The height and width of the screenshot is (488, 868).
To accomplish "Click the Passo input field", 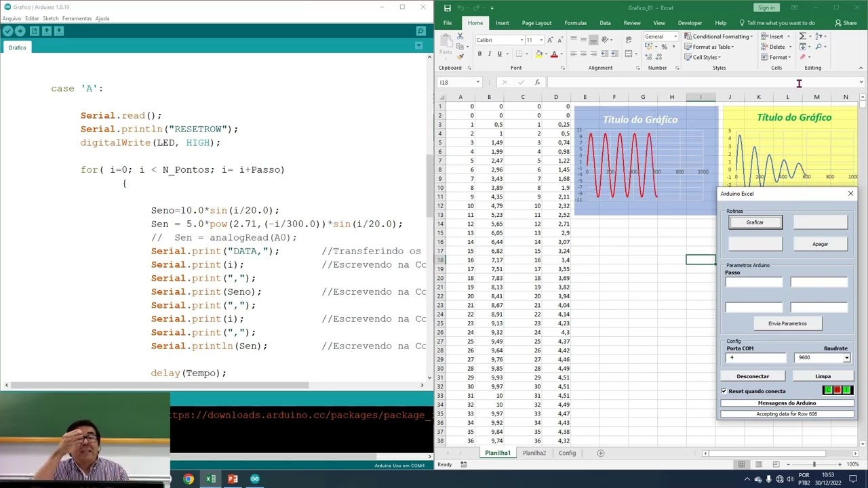I will click(x=753, y=282).
